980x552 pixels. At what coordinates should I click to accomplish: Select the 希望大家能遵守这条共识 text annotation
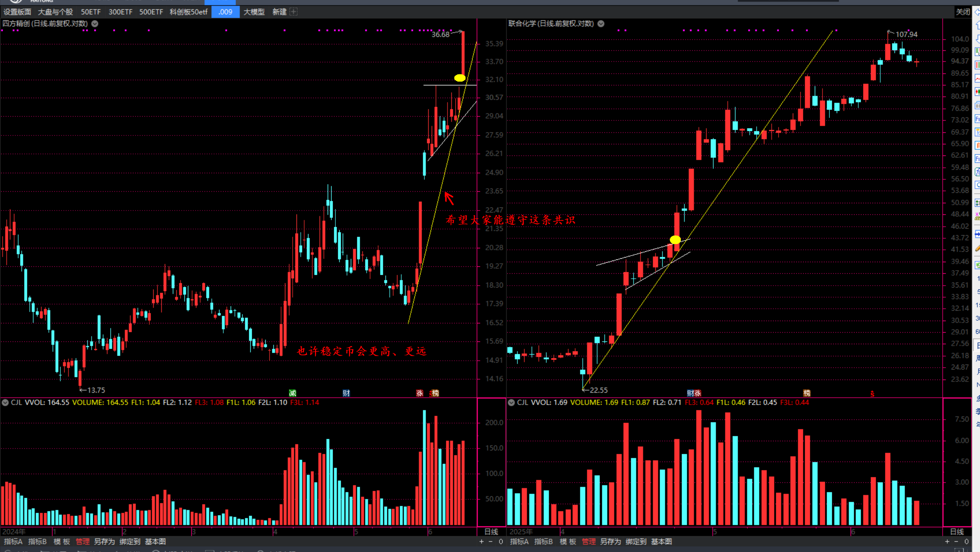[x=510, y=220]
